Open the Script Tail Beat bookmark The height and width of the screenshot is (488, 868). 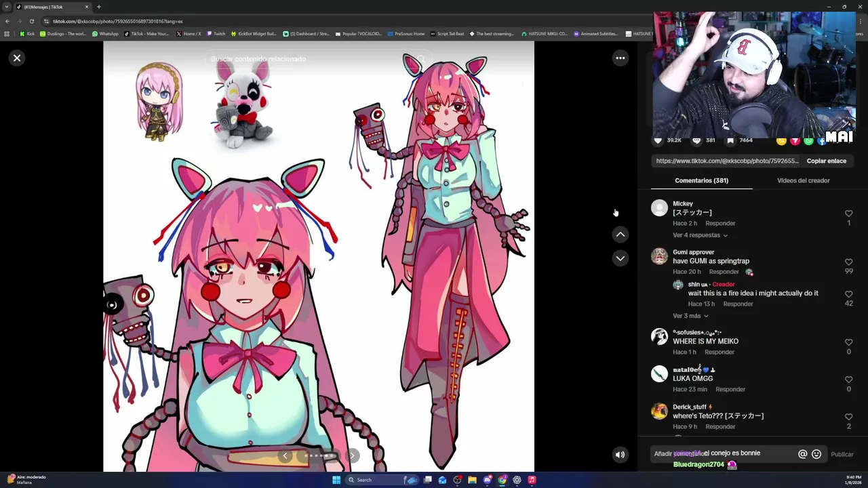[447, 34]
